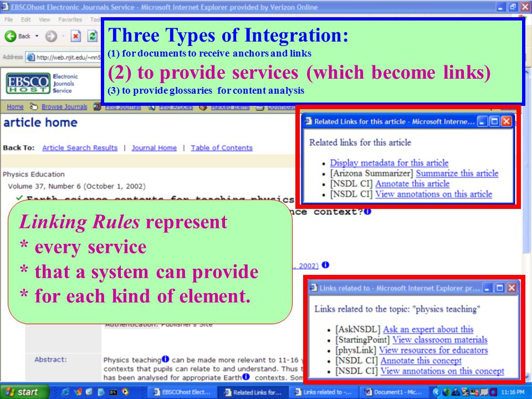Click the Refresh page icon
The width and height of the screenshot is (532, 399).
(93, 36)
